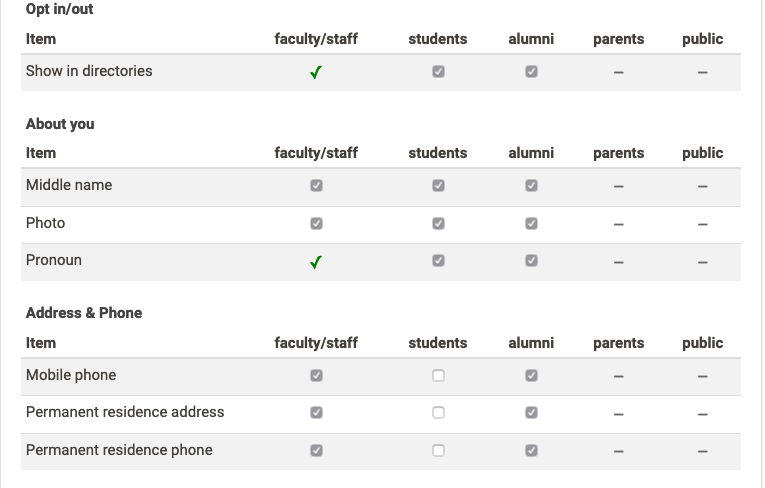This screenshot has height=488, width=765.
Task: Check Permanent residence address for students
Action: [x=438, y=413]
